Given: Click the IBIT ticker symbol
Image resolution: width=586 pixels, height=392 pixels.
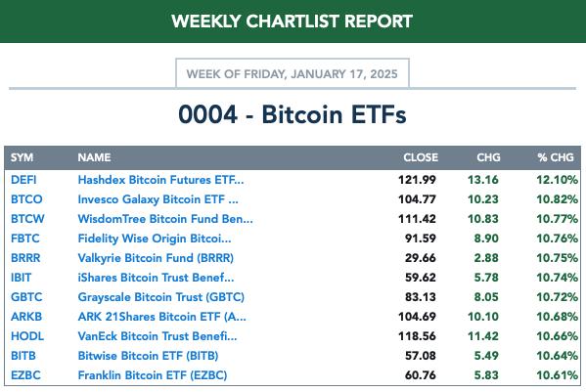Looking at the screenshot, I should tap(21, 278).
